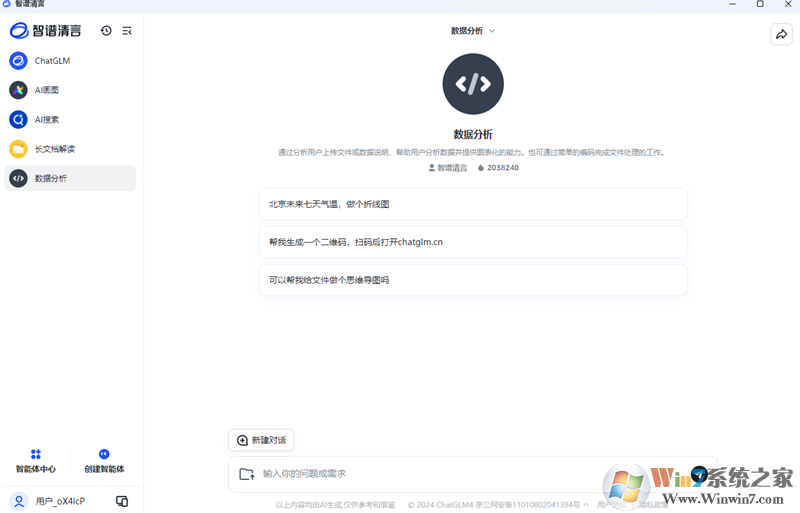800x513 pixels.
Task: Start a new chat with 新建对话
Action: pos(261,440)
